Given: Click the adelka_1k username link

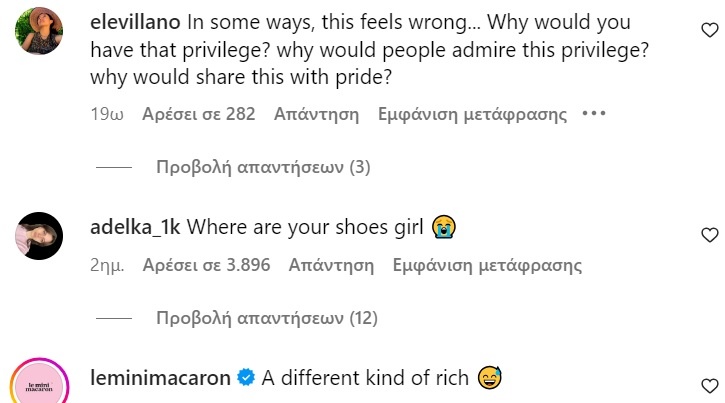Looking at the screenshot, I should [134, 227].
